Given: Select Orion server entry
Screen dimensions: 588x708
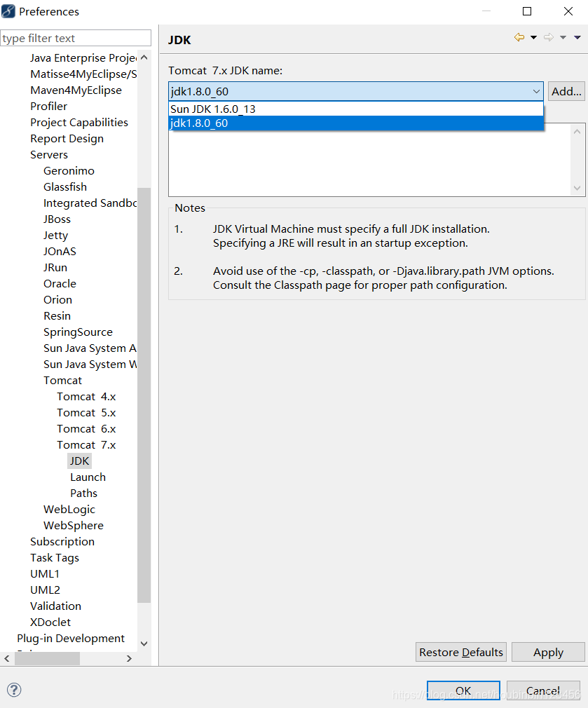Looking at the screenshot, I should point(57,300).
